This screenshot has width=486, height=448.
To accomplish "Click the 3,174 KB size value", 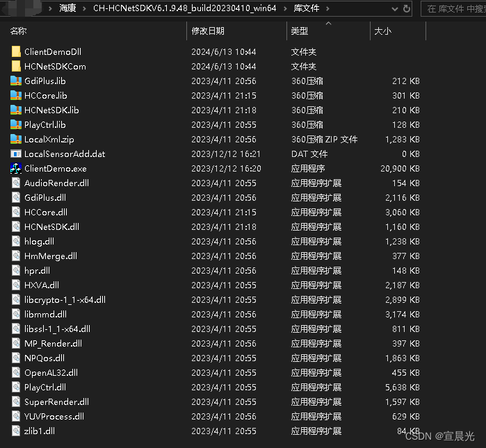I will 403,314.
